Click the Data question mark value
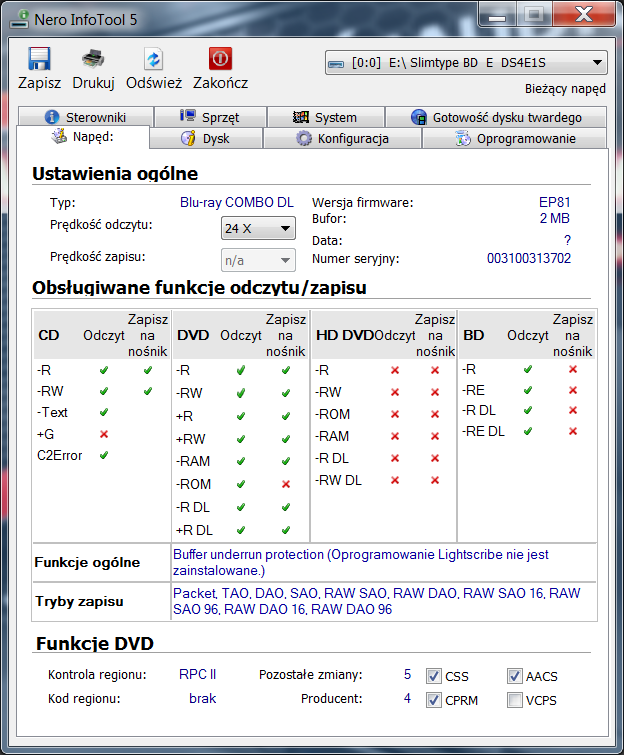Screen dimensions: 624x755 click(x=567, y=240)
